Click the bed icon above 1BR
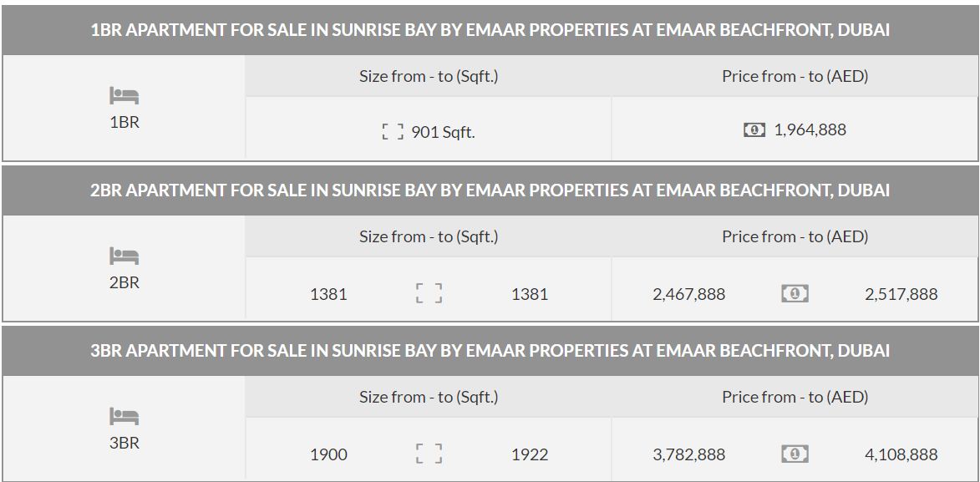Image resolution: width=980 pixels, height=482 pixels. (124, 95)
